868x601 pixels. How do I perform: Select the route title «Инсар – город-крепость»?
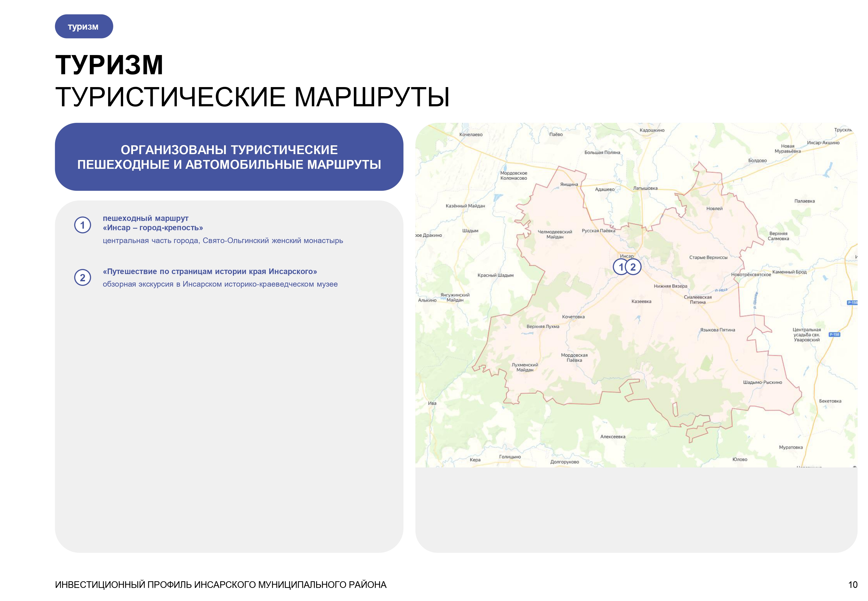[153, 228]
